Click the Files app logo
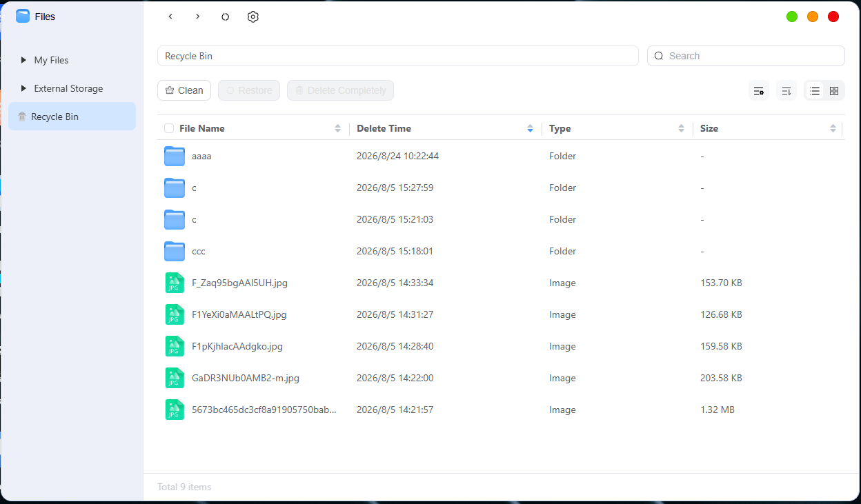The image size is (861, 504). click(23, 17)
